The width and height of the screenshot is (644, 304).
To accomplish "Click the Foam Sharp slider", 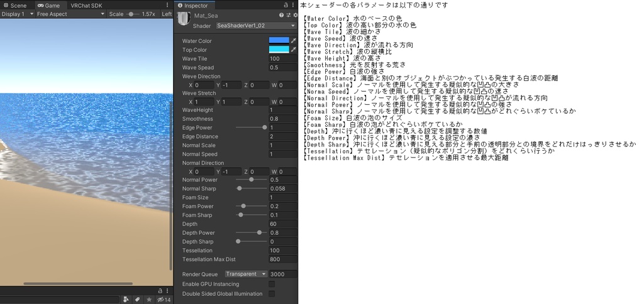I will click(252, 215).
